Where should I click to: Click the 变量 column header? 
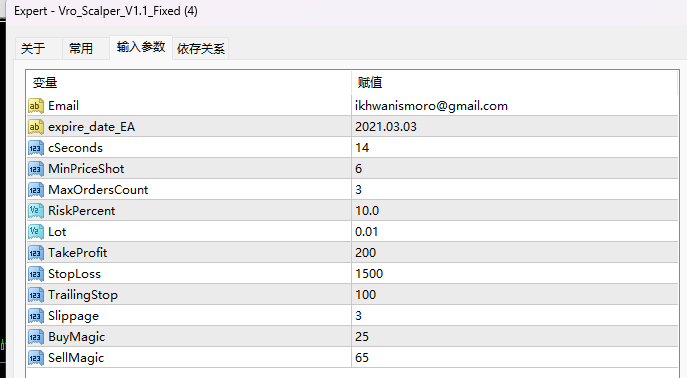(189, 82)
